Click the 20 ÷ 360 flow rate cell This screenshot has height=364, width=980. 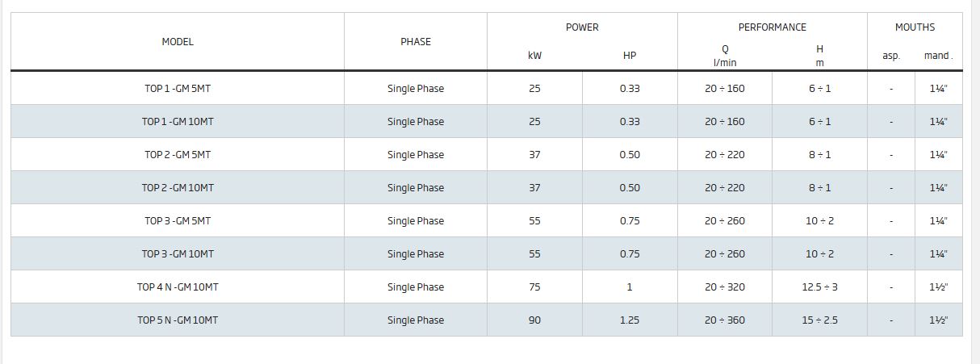tap(725, 320)
